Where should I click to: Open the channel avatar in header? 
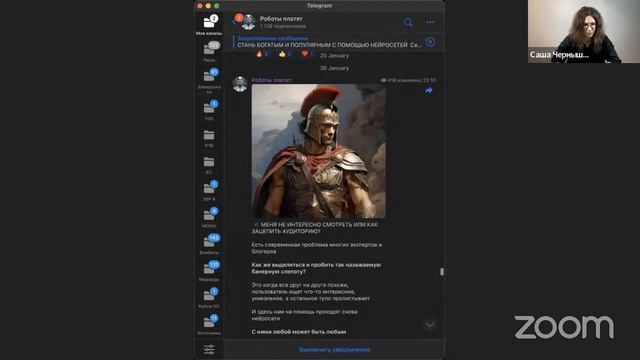point(248,22)
